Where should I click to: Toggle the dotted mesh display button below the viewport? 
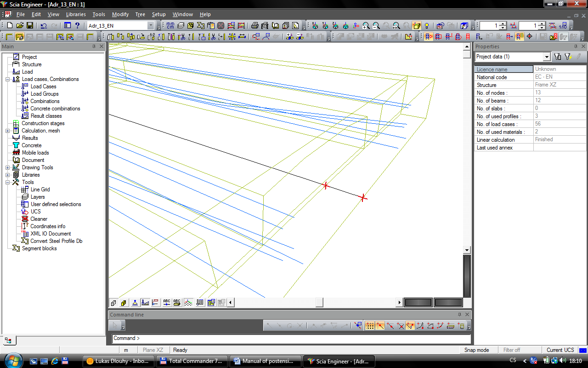(x=188, y=302)
